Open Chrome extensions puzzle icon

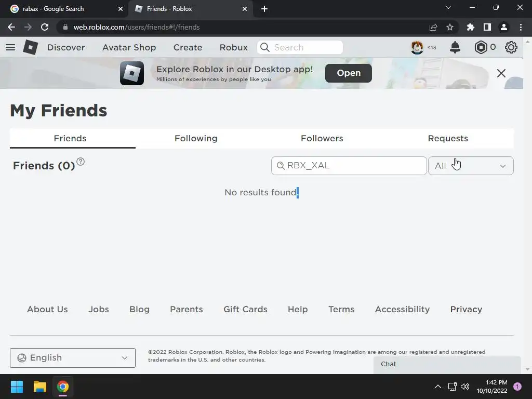tap(471, 27)
